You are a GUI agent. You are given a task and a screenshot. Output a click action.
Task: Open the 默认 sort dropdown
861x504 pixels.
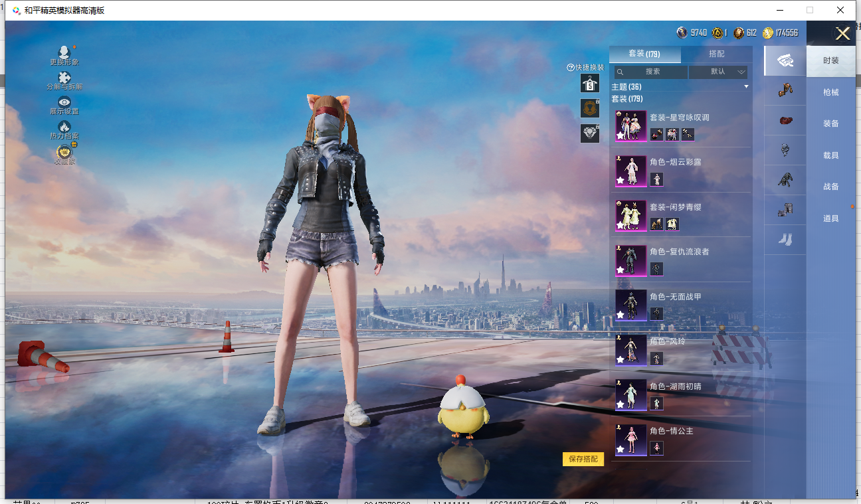pyautogui.click(x=718, y=72)
